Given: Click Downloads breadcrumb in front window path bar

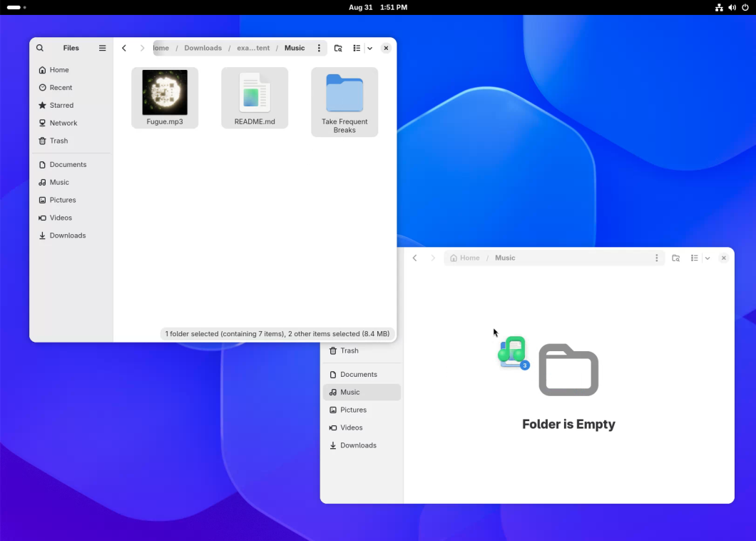Looking at the screenshot, I should point(203,48).
